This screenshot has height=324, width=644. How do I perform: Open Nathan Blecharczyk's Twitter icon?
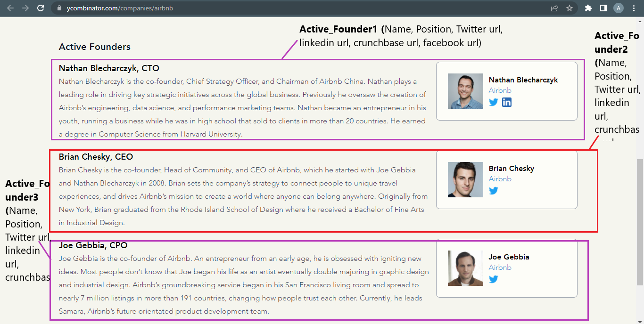(x=494, y=102)
